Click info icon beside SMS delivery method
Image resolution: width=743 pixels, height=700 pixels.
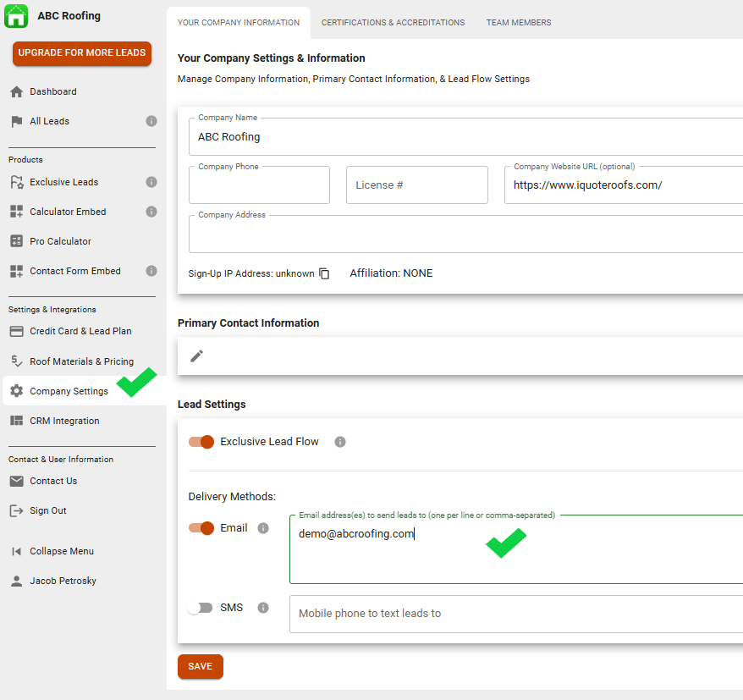click(263, 608)
